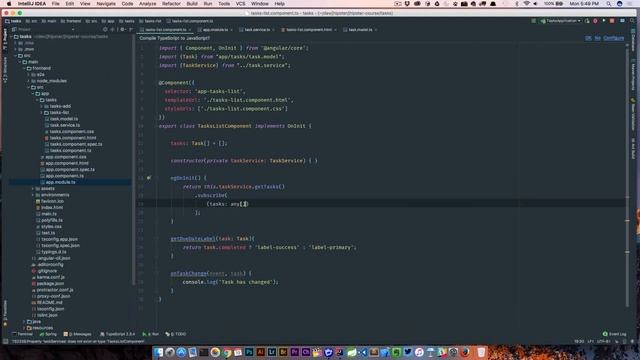This screenshot has height=360, width=640.
Task: Click the Search Everywhere magnifier icon
Action: [632, 21]
